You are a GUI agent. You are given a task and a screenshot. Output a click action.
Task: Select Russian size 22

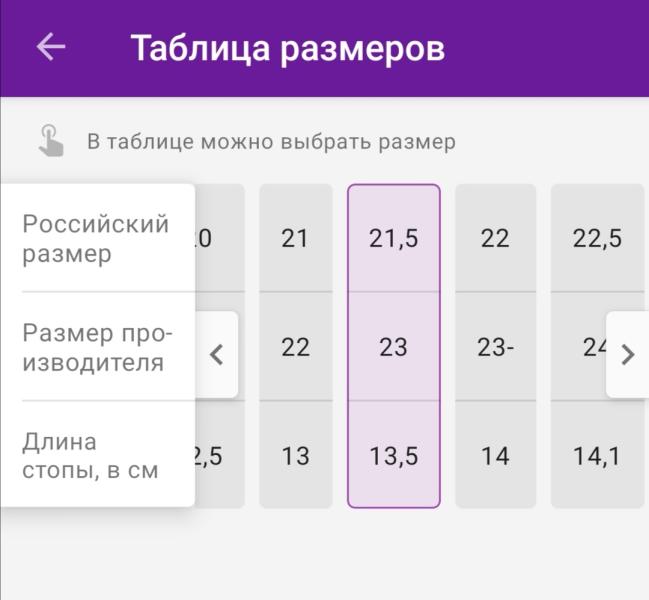pyautogui.click(x=495, y=238)
